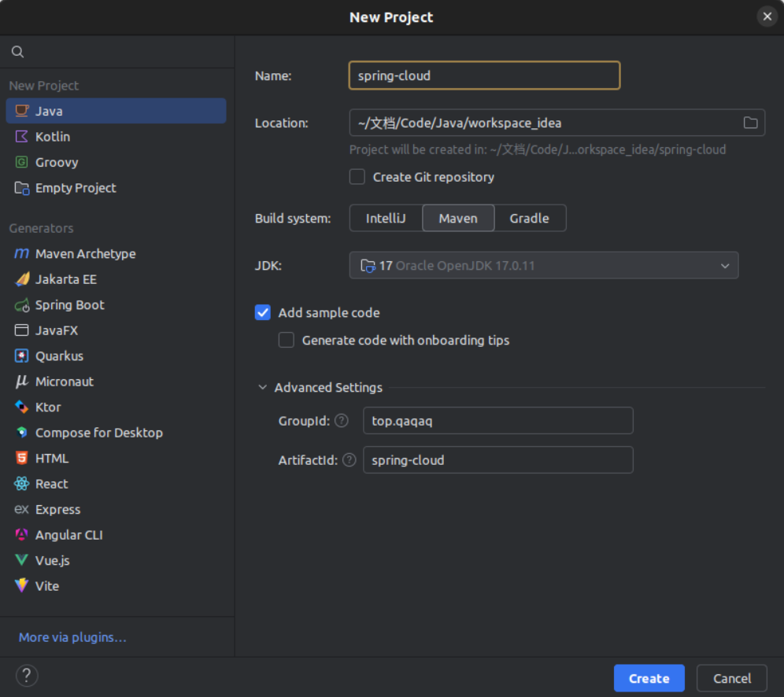Open GroupId help question mark
784x697 pixels.
(342, 421)
